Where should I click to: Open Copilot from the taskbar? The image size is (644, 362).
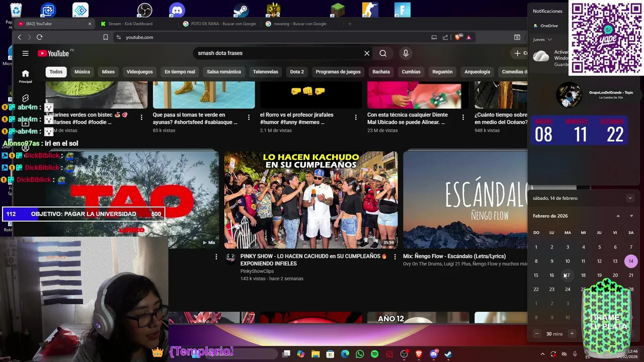[x=301, y=354]
